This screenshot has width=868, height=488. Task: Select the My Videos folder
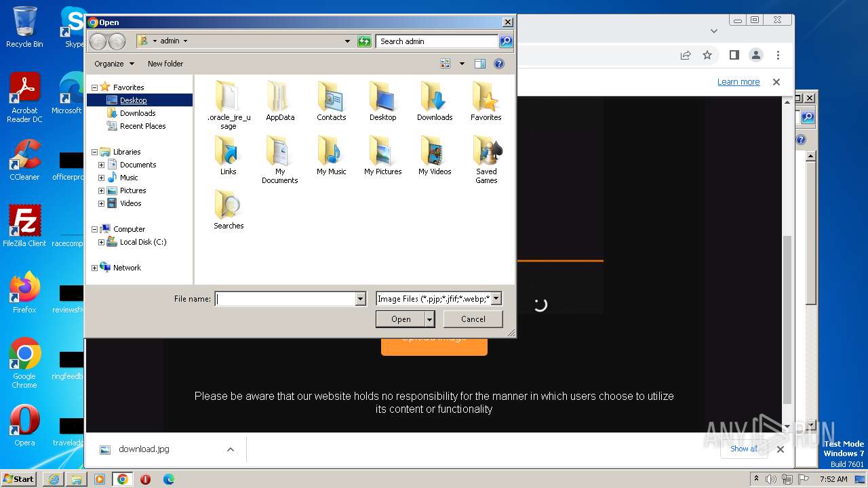point(435,156)
